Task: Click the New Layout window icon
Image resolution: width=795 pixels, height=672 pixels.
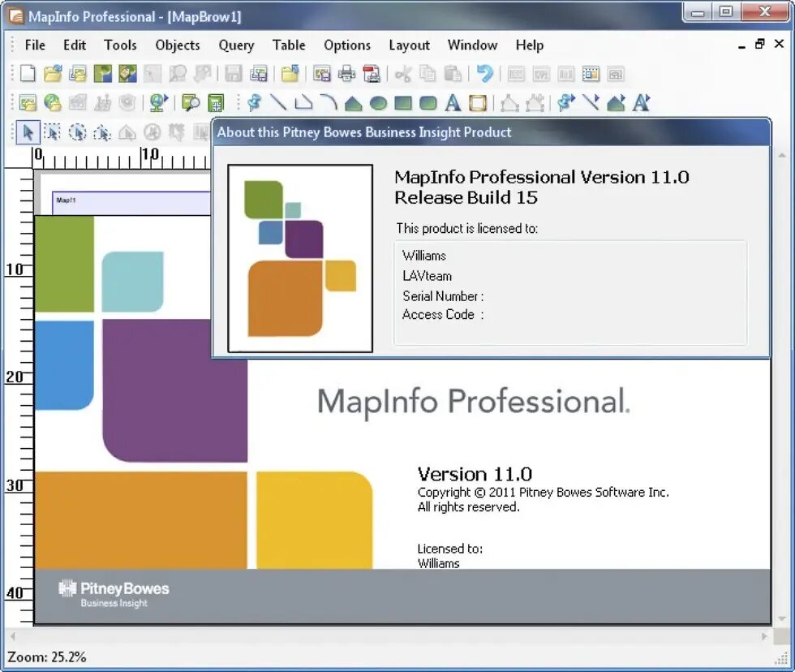Action: pos(591,74)
